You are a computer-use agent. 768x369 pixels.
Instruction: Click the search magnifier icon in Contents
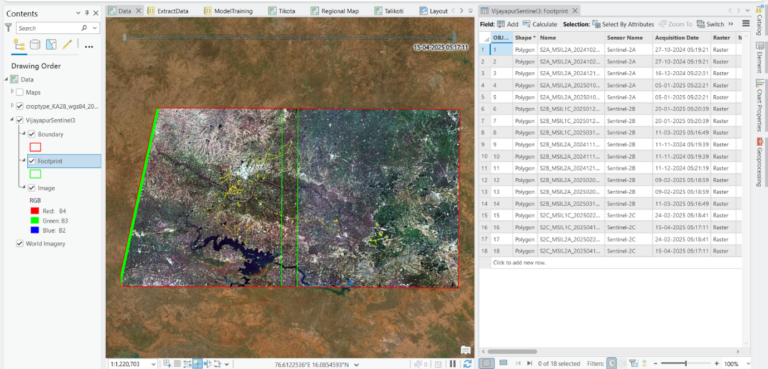point(84,28)
